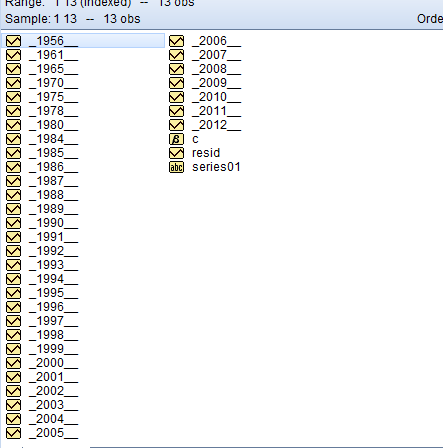Click the series icon beside _1970__

click(x=13, y=83)
